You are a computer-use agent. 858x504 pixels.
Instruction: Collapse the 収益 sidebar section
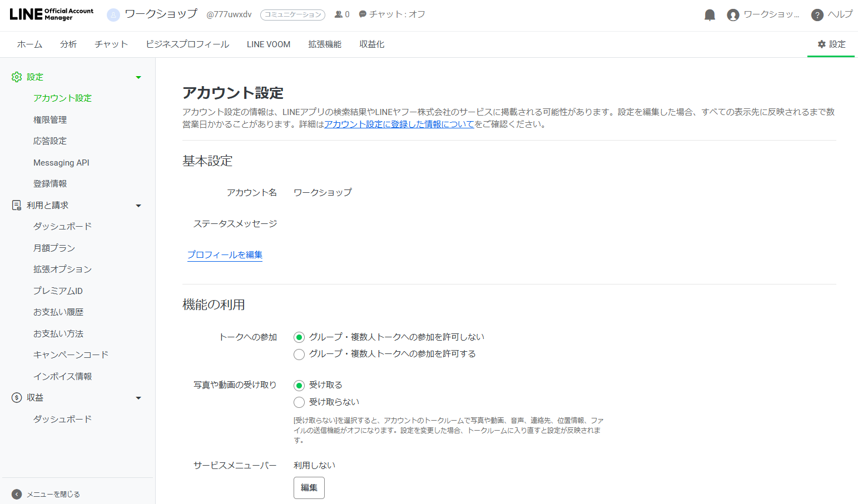point(138,398)
